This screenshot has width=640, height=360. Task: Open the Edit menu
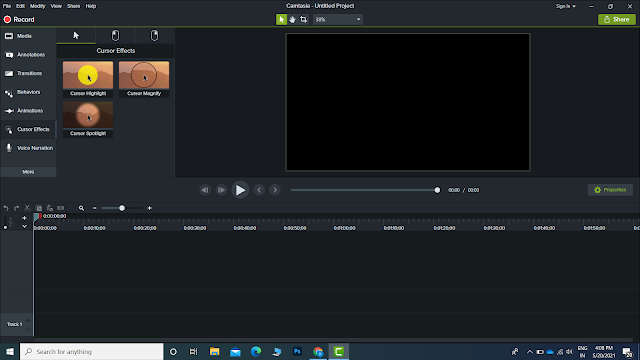point(20,6)
